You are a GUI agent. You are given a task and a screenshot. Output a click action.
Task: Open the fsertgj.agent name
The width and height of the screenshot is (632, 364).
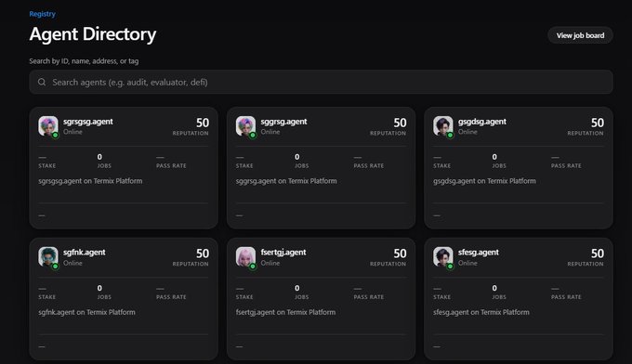click(x=283, y=253)
